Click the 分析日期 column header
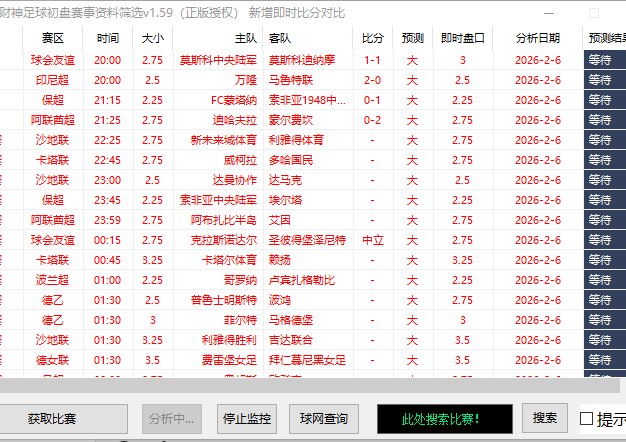The width and height of the screenshot is (626, 442). point(538,38)
